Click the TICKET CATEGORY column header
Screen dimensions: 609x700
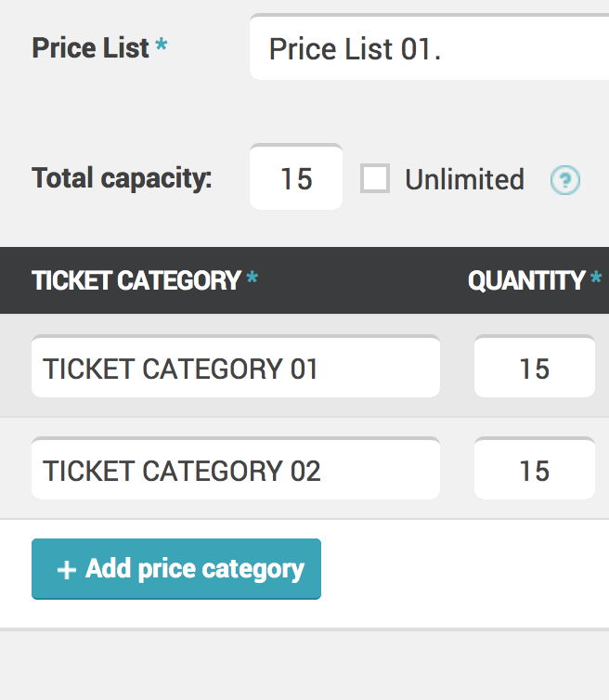pyautogui.click(x=136, y=280)
